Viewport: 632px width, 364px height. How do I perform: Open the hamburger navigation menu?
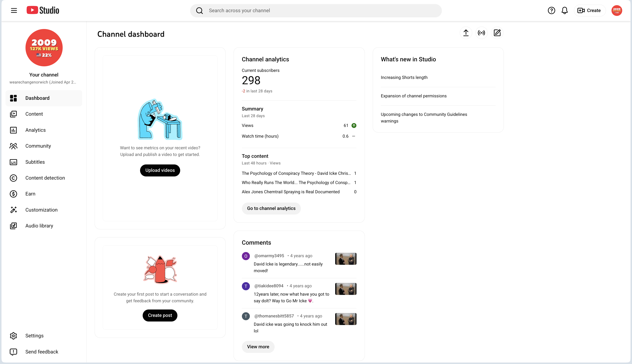point(14,11)
